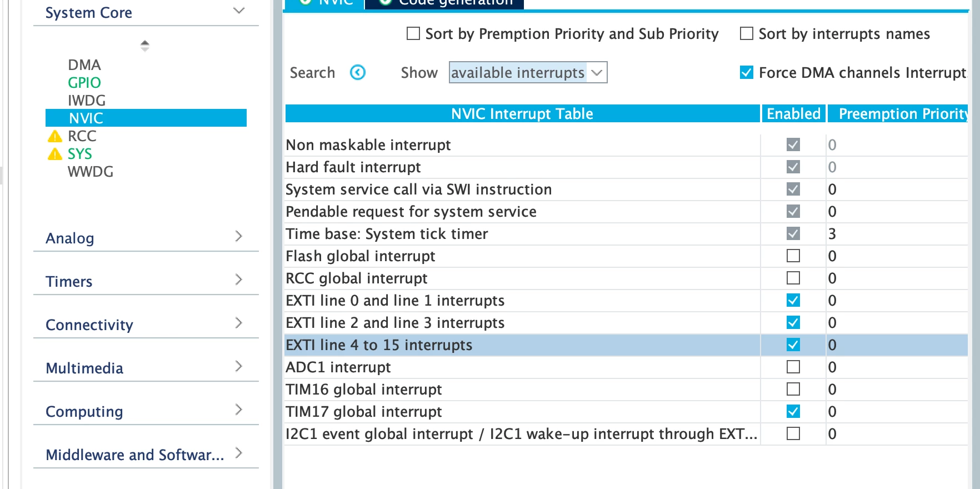Collapse the System Core chevron
980x489 pixels.
pyautogui.click(x=239, y=11)
